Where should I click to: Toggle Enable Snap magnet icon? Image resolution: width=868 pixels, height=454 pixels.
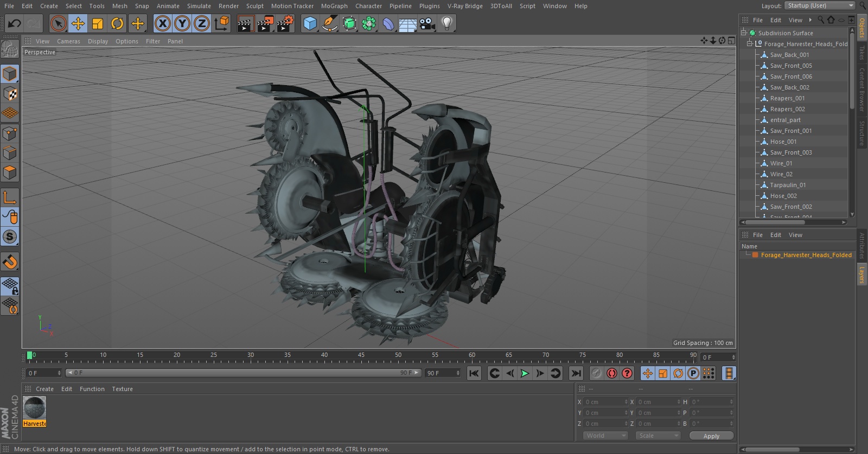point(10,262)
